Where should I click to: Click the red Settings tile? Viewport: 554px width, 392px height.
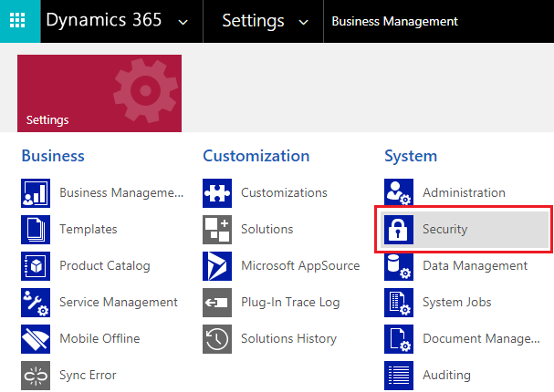point(99,93)
